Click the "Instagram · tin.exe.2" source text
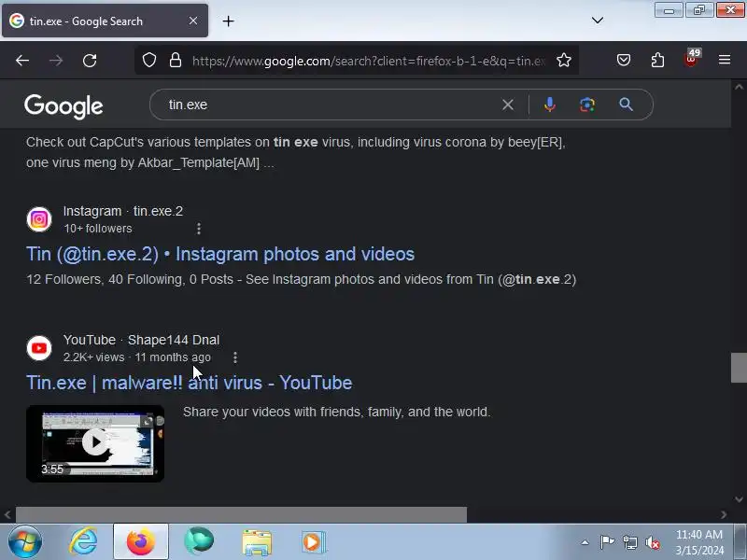 [x=123, y=212]
